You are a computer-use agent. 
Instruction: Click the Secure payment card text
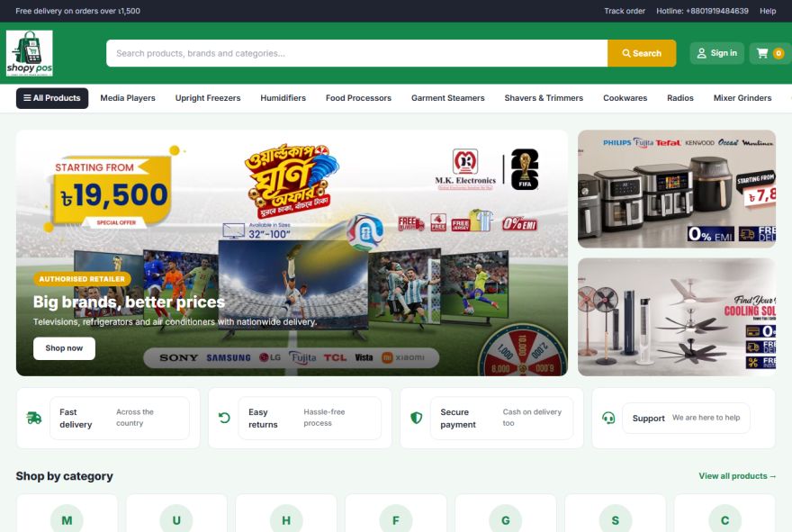tap(457, 419)
